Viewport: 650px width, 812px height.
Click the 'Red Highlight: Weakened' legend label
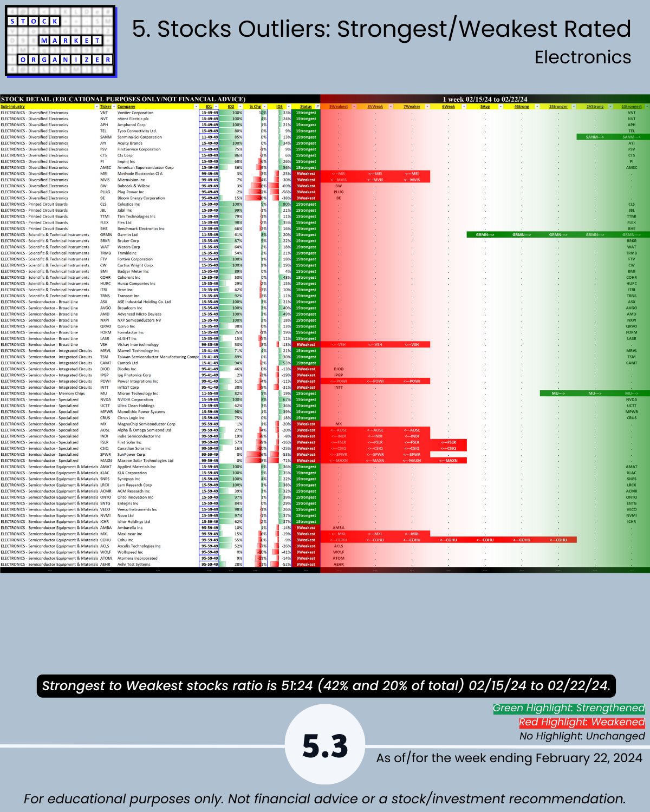click(582, 722)
